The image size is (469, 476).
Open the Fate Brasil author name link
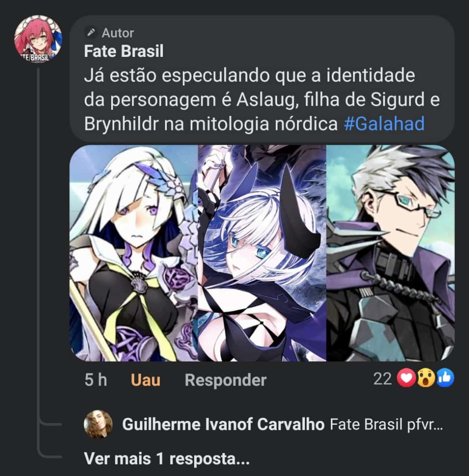(124, 51)
